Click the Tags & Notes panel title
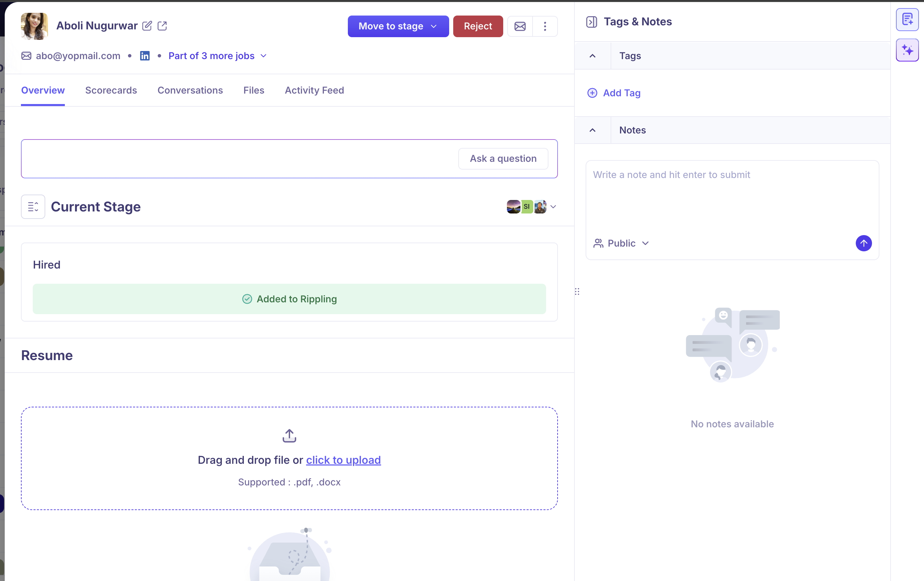This screenshot has height=581, width=924. 638,22
